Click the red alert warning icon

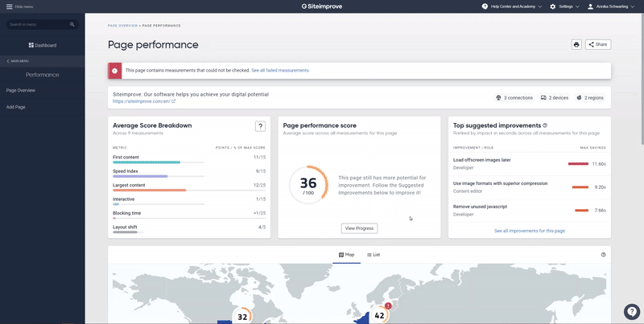coord(114,71)
